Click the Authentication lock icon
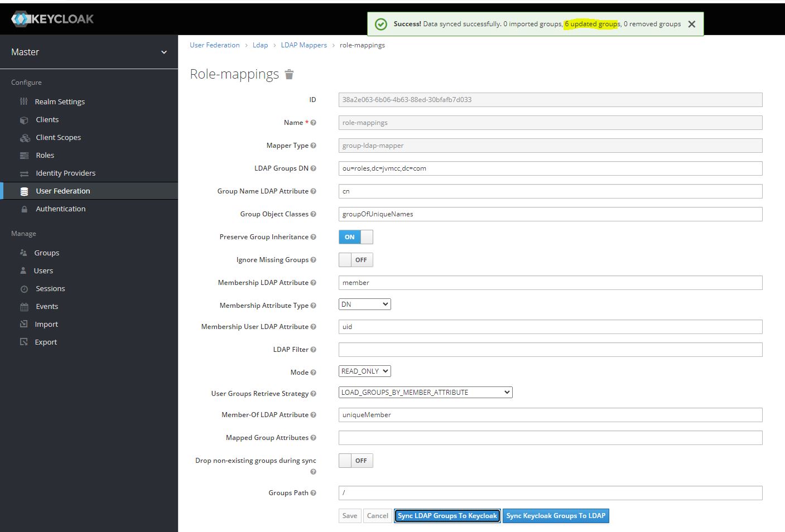Screen dimensions: 785x532 (24, 209)
